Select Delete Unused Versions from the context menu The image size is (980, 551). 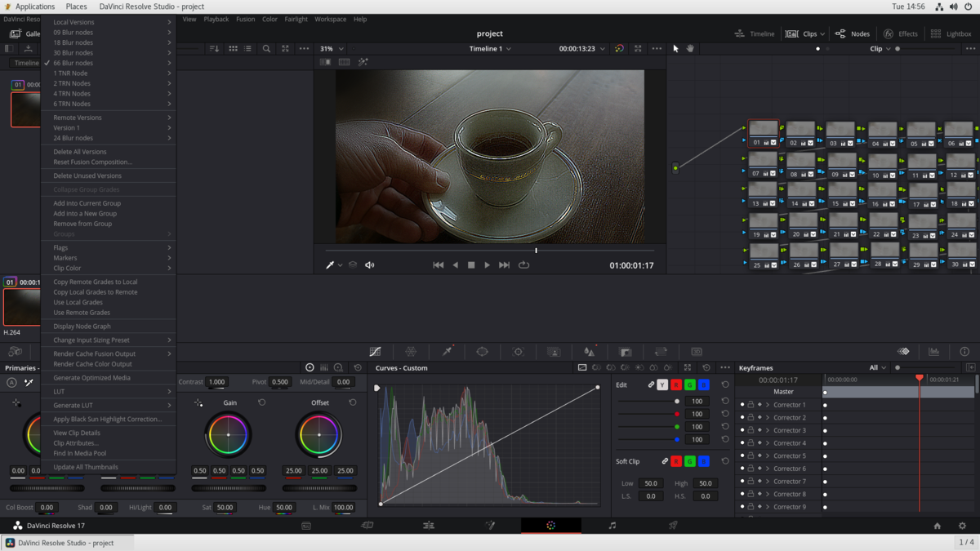[x=109, y=176]
